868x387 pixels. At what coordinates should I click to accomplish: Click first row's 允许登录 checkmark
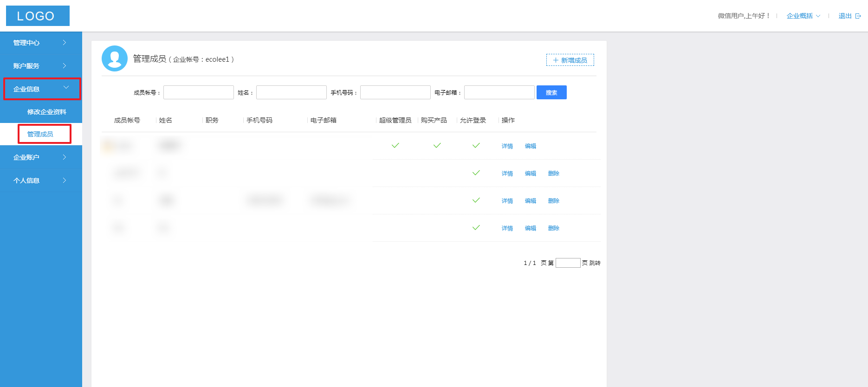click(x=476, y=146)
